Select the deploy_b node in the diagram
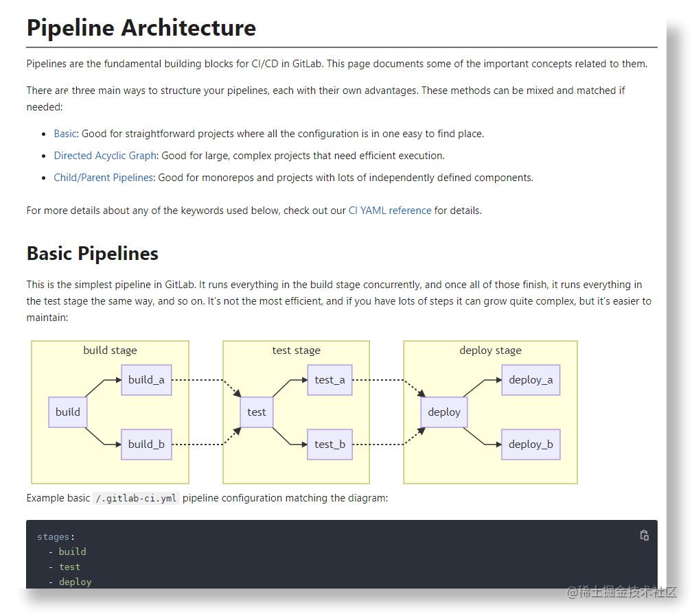 click(531, 445)
